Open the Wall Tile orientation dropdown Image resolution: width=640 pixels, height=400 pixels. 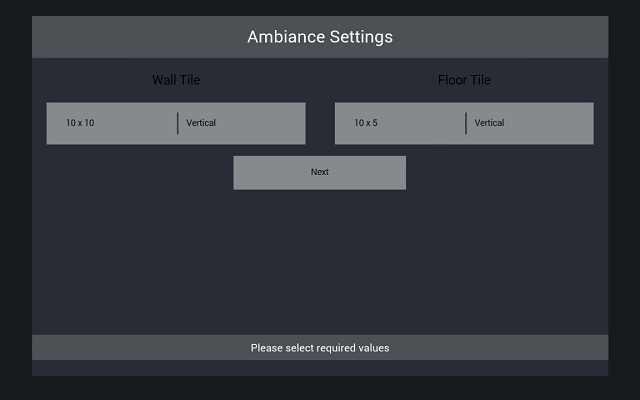242,123
